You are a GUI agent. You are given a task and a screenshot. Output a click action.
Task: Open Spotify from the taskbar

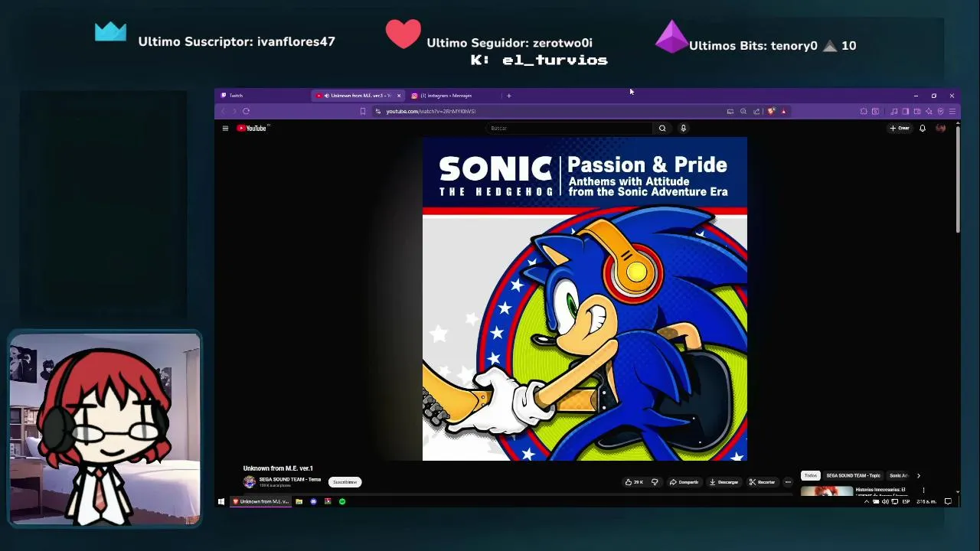(342, 502)
